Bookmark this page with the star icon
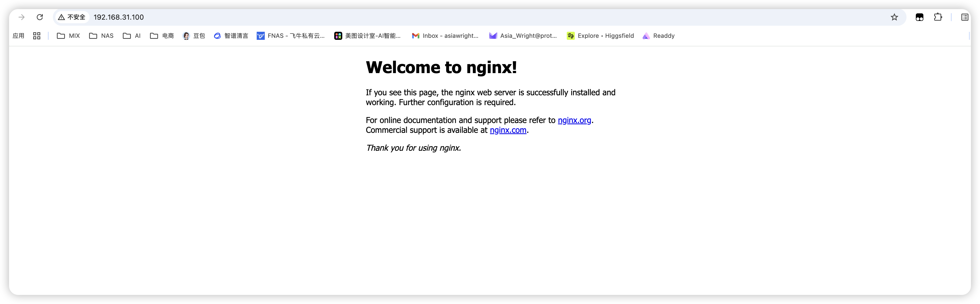The image size is (980, 304). pos(894,17)
